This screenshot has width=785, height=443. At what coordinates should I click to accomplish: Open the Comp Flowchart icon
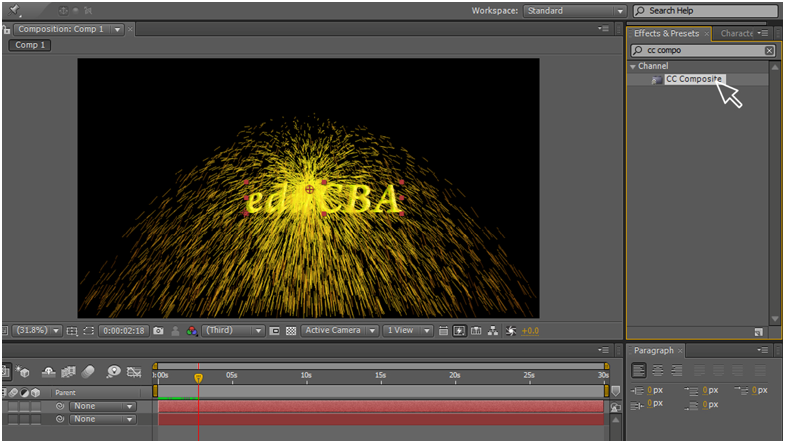point(493,331)
